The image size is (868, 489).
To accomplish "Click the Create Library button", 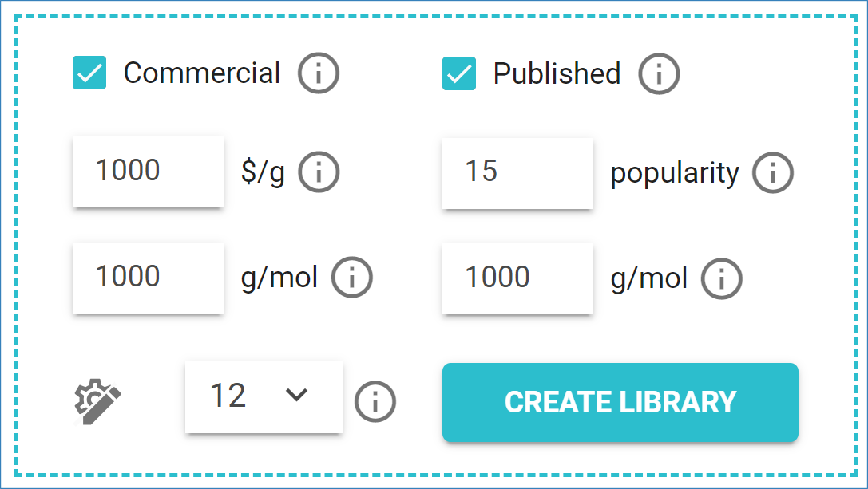I will (620, 402).
